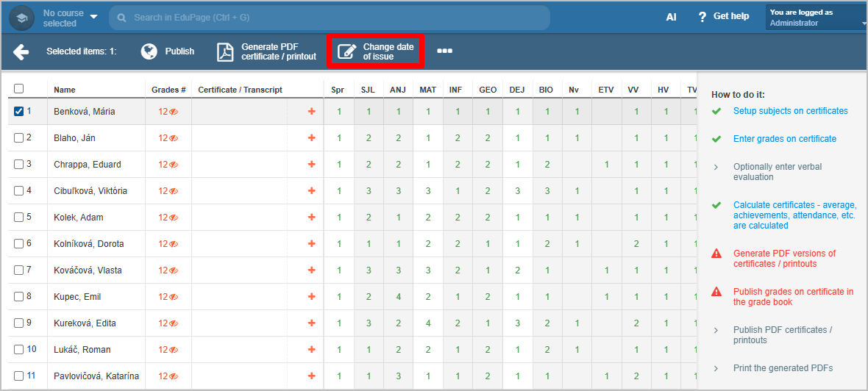Click the Generate PDF certificate icon

[225, 51]
